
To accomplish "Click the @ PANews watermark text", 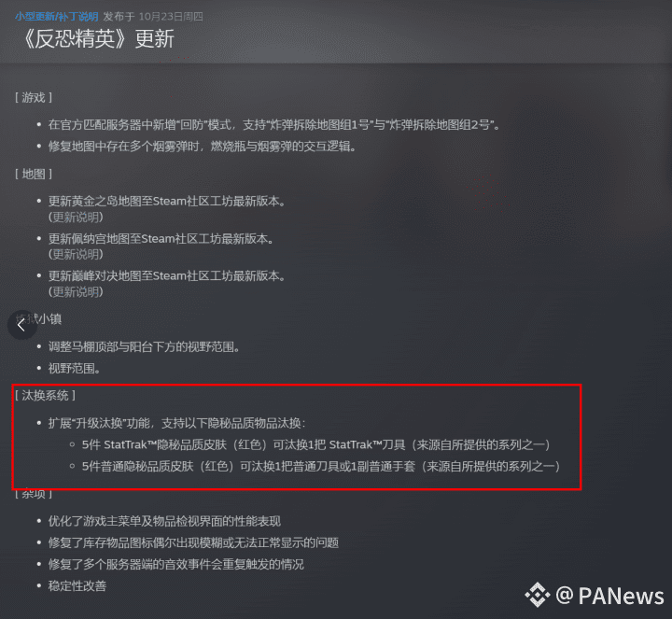I will point(609,596).
